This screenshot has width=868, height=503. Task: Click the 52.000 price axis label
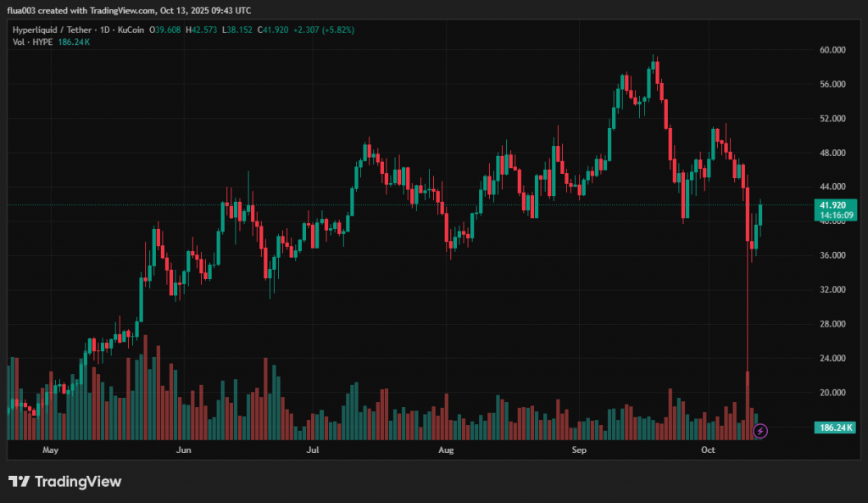832,118
